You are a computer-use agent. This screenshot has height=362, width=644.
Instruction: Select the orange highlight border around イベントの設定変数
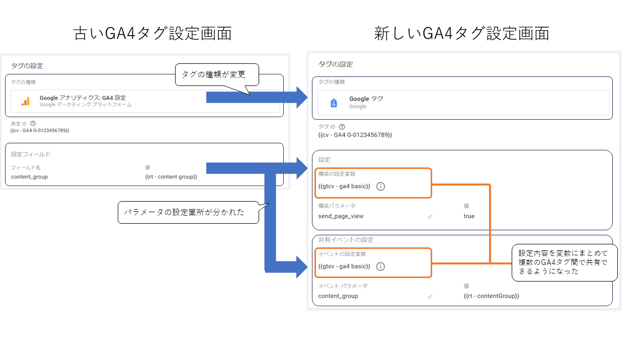[x=373, y=262]
